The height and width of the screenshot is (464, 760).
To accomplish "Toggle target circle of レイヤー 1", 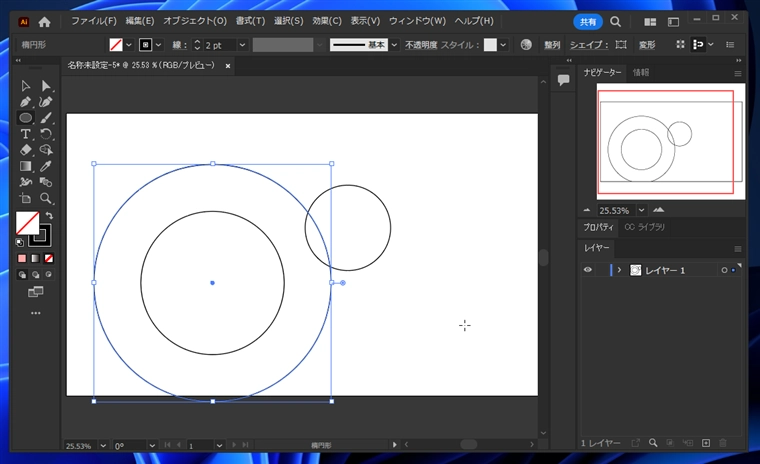I will [x=724, y=270].
